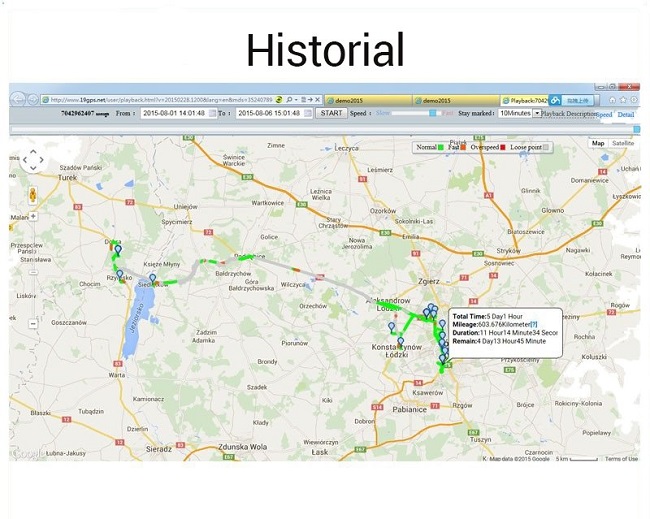Click the Street View pegman icon

33,195
